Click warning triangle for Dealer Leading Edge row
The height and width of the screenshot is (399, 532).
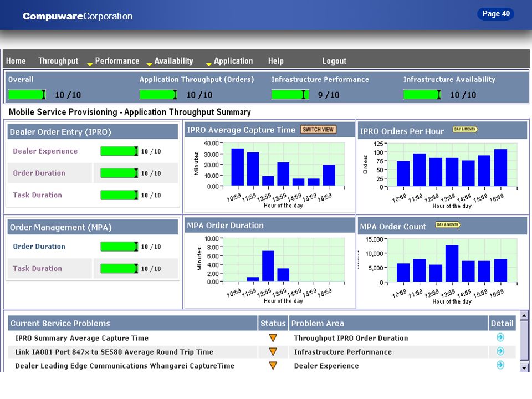coord(273,365)
